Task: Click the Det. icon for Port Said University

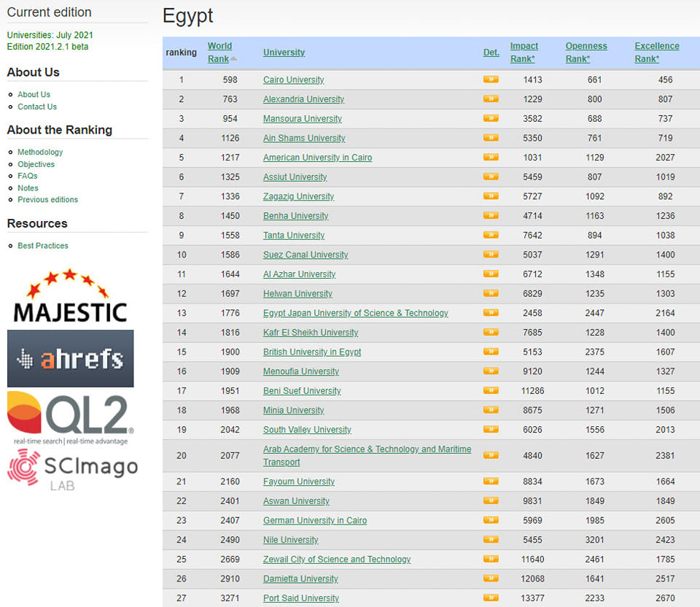Action: 491,598
